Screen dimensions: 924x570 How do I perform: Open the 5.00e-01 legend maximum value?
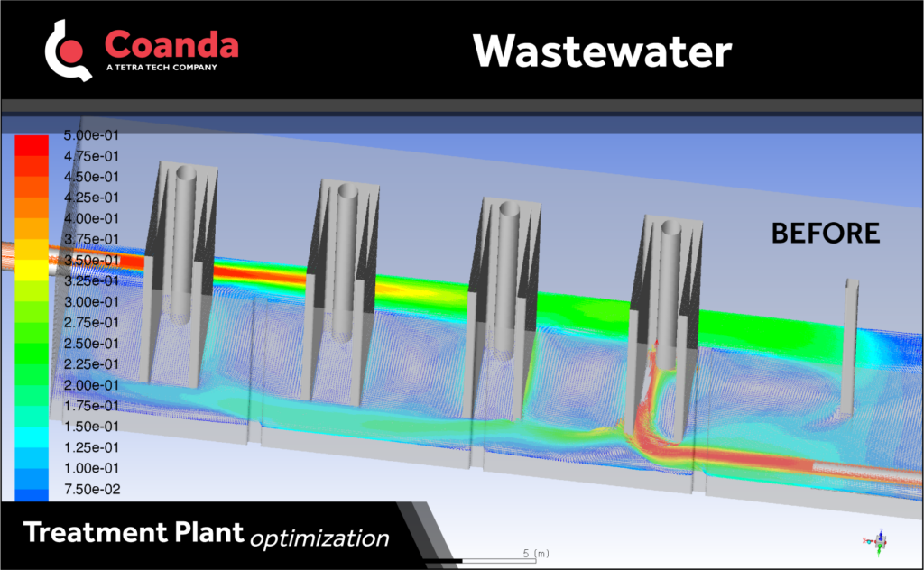[x=90, y=134]
